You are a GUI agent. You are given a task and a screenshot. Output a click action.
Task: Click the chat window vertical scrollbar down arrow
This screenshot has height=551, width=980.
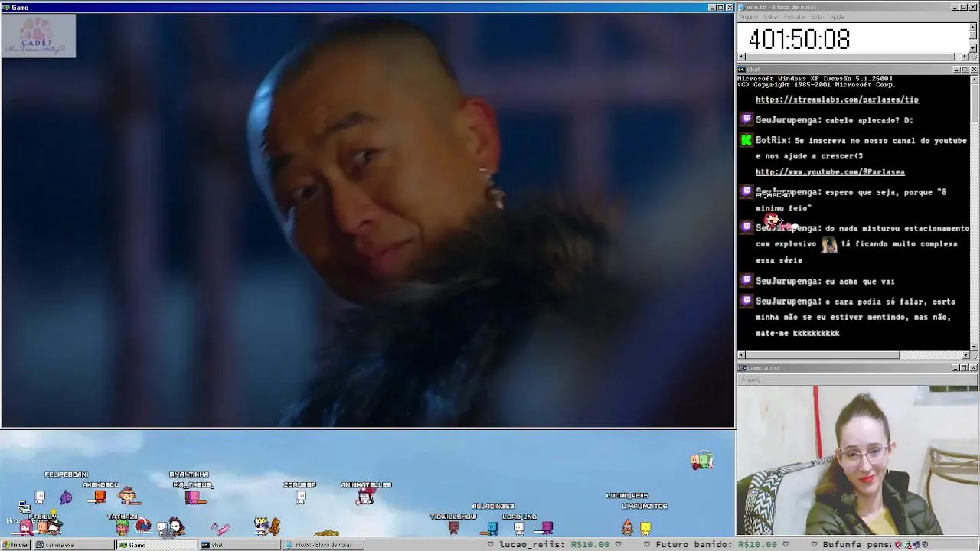click(x=974, y=347)
